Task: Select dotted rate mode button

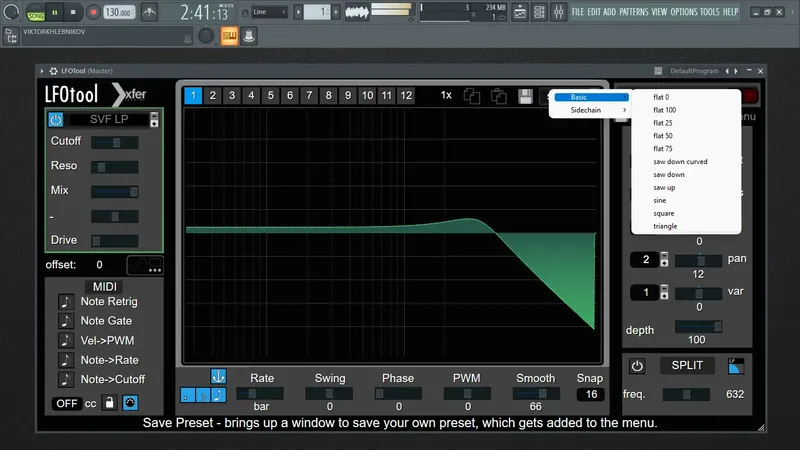Action: coord(187,395)
